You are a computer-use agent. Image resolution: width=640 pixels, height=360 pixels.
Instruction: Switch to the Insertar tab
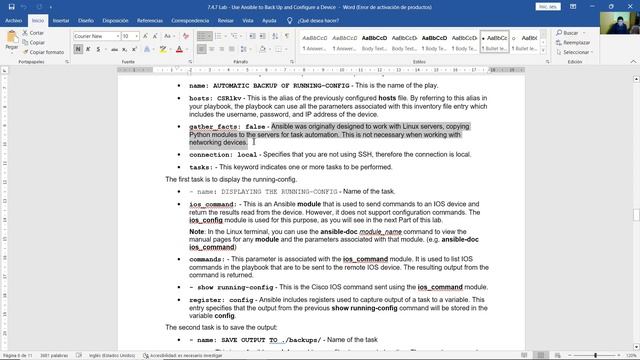pyautogui.click(x=61, y=20)
